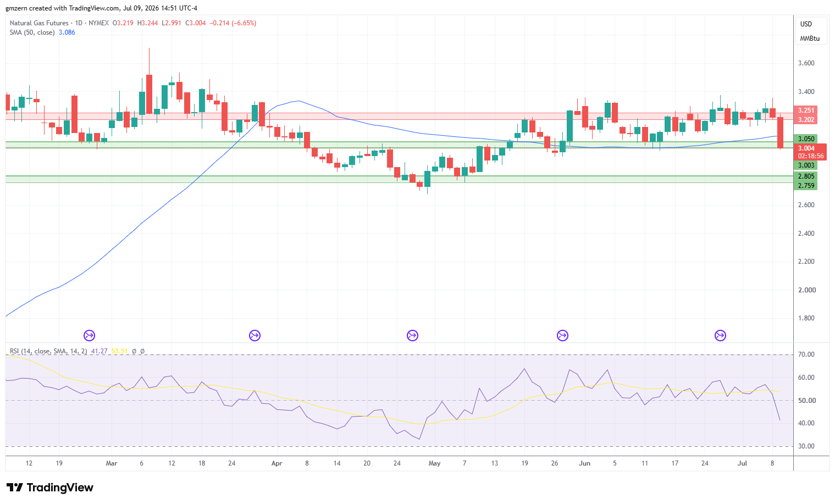The width and height of the screenshot is (835, 504).
Task: Click the countdown timer 02:18:56
Action: (x=810, y=156)
